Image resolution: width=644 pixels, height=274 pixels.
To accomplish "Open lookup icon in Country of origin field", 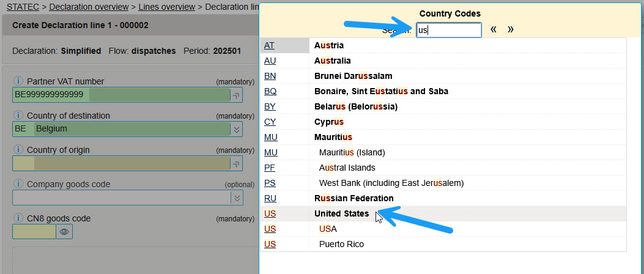I will click(x=236, y=163).
